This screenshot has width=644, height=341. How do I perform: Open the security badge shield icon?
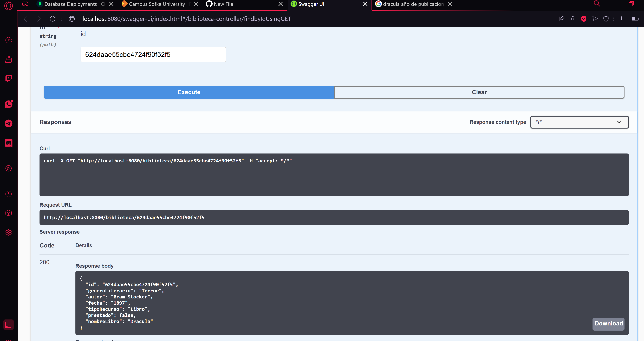(584, 19)
